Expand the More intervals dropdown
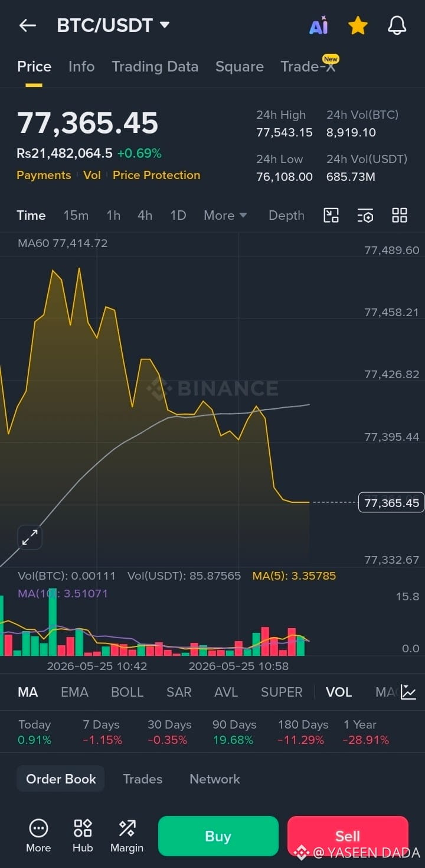Viewport: 425px width, 868px height. [x=225, y=216]
